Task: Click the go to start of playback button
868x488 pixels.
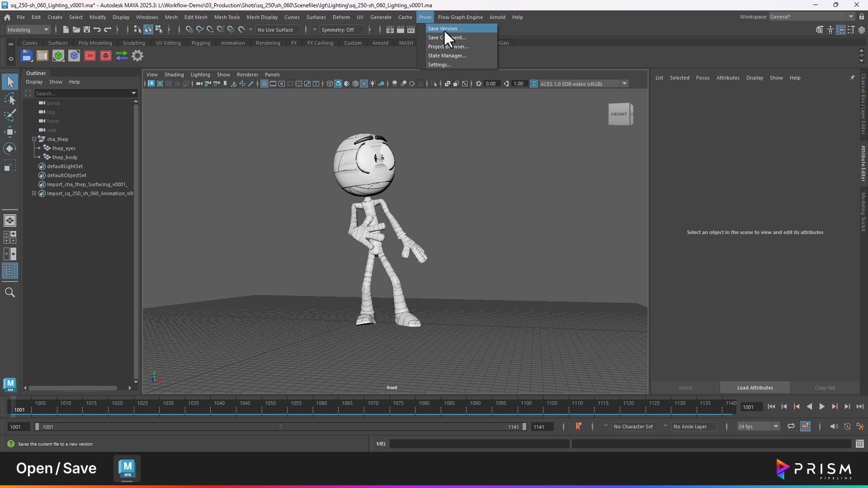Action: click(771, 407)
